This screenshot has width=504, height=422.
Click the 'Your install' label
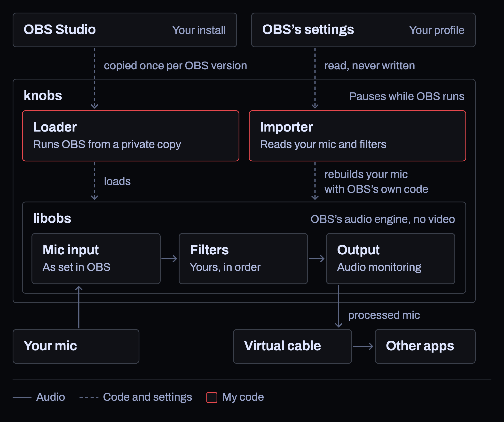[199, 30]
